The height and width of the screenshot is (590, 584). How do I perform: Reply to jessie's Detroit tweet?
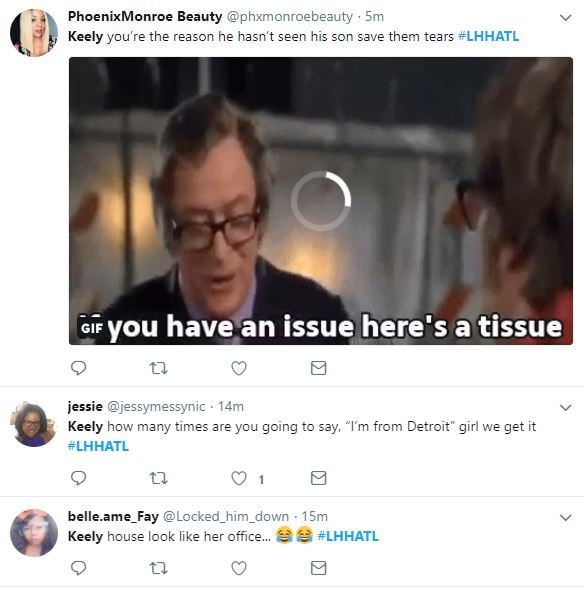coord(79,478)
